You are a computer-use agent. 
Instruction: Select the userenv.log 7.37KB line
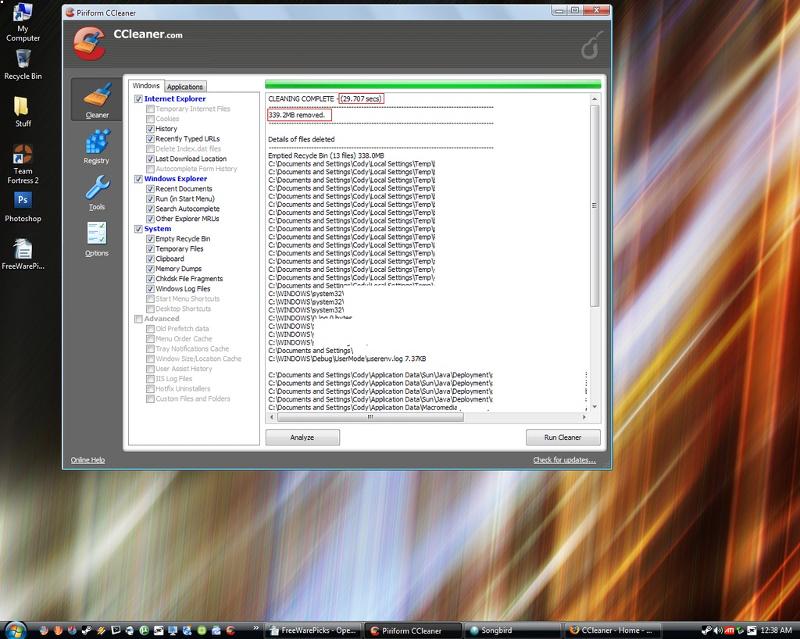(x=347, y=359)
